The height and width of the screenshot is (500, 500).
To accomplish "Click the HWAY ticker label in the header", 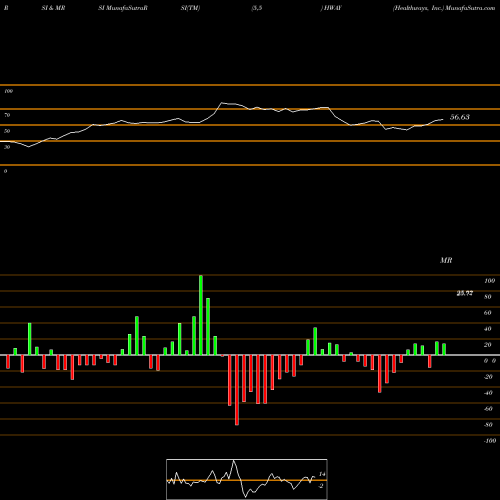I will pos(333,8).
